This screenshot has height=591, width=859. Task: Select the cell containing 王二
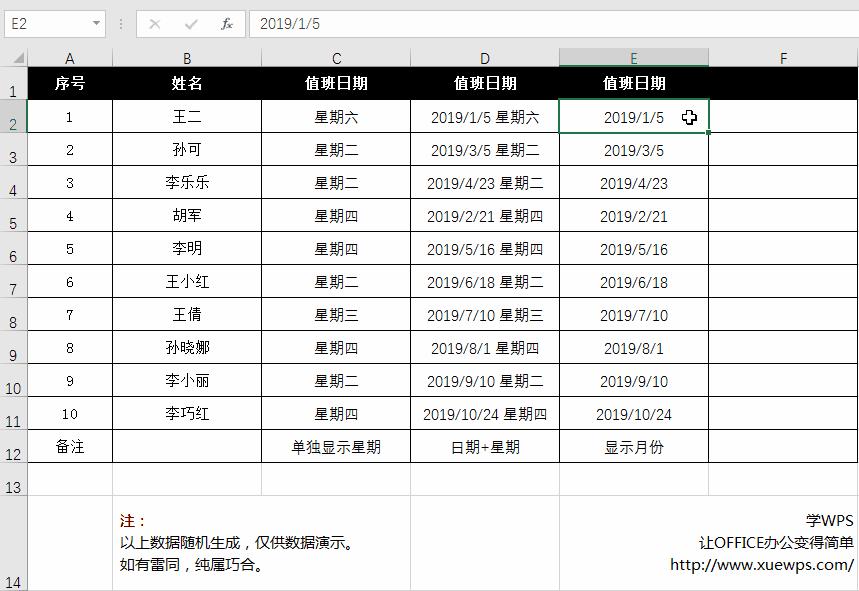pyautogui.click(x=187, y=117)
